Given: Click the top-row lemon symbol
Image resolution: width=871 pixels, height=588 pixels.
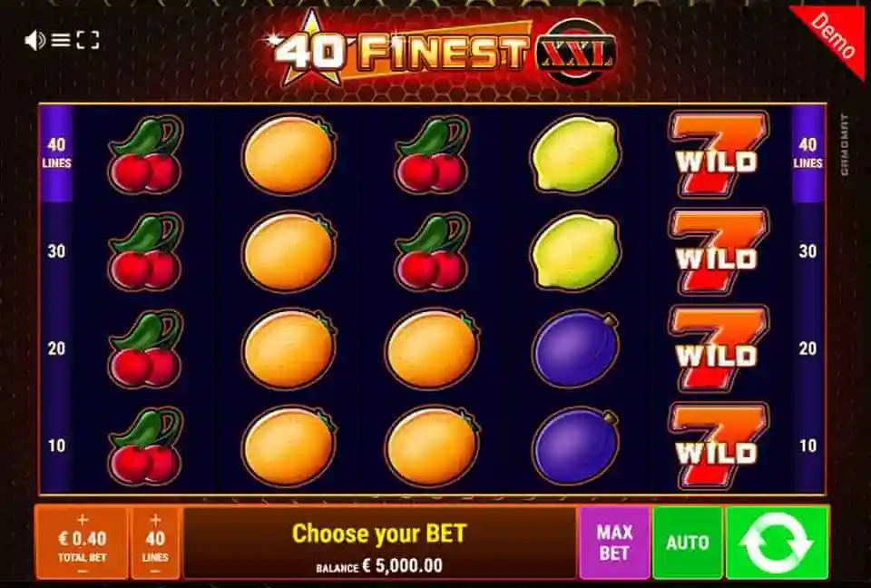Looking at the screenshot, I should 575,154.
